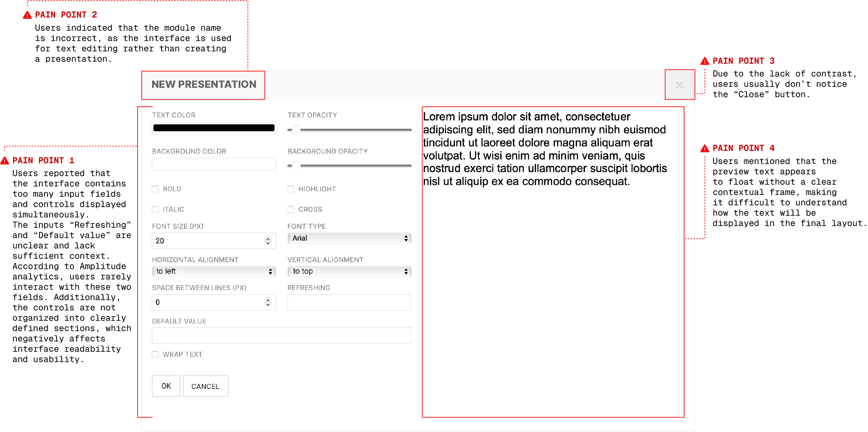Click Font Size stepper arrows
The height and width of the screenshot is (432, 868).
268,241
